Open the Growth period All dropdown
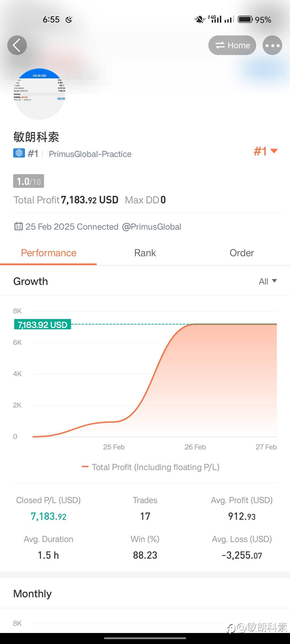The image size is (290, 644). 267,281
